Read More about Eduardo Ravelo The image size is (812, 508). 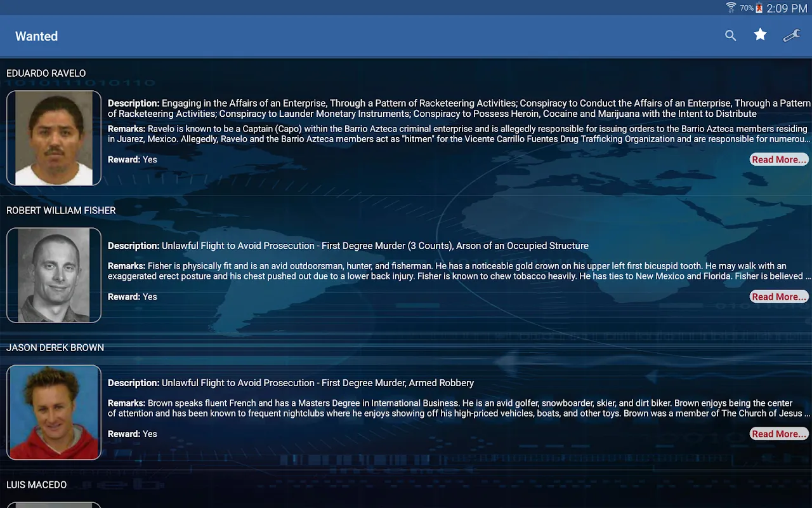[x=779, y=159]
